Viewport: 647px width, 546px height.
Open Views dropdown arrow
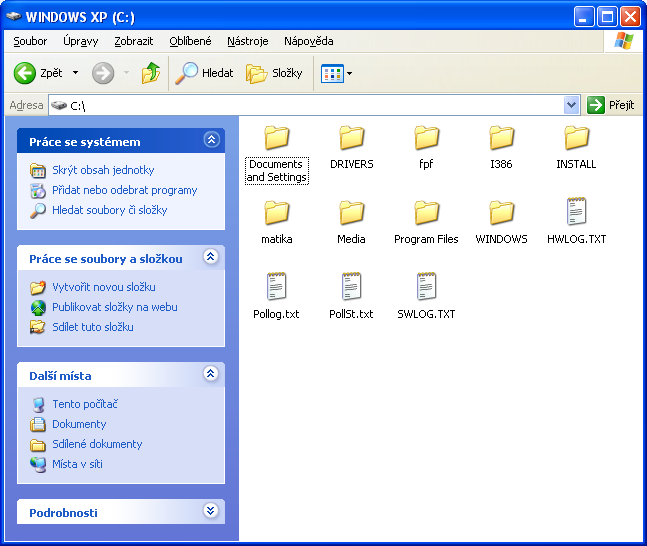coord(349,73)
